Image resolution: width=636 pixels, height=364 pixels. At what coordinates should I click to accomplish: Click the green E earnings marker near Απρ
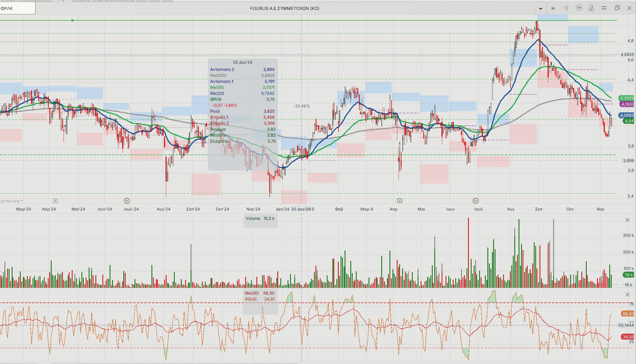pos(399,200)
